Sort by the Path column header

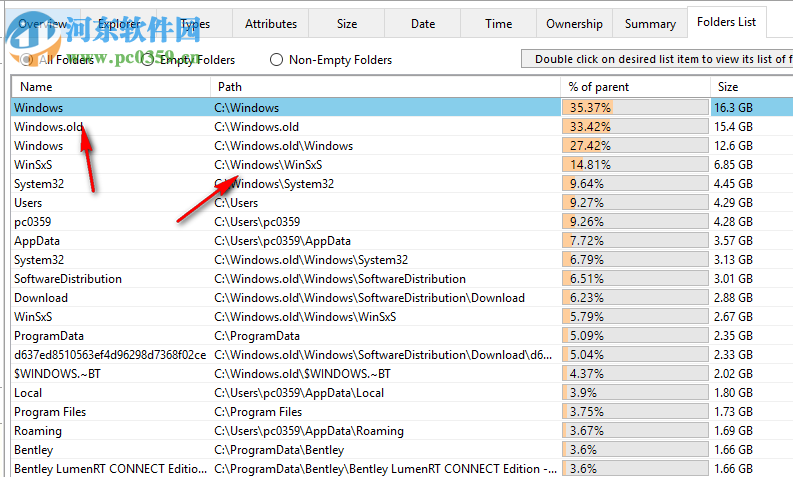tap(385, 86)
